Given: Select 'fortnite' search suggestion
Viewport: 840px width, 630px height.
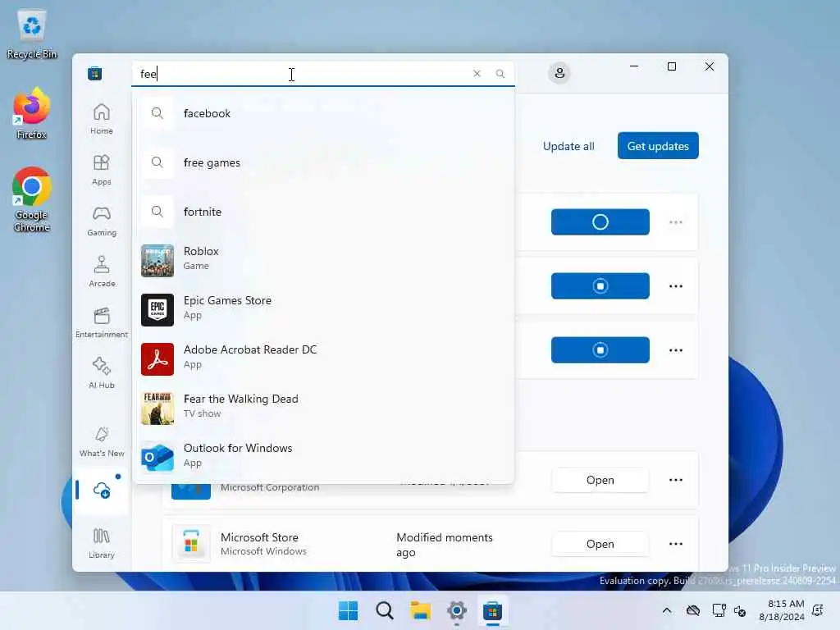Looking at the screenshot, I should 323,212.
